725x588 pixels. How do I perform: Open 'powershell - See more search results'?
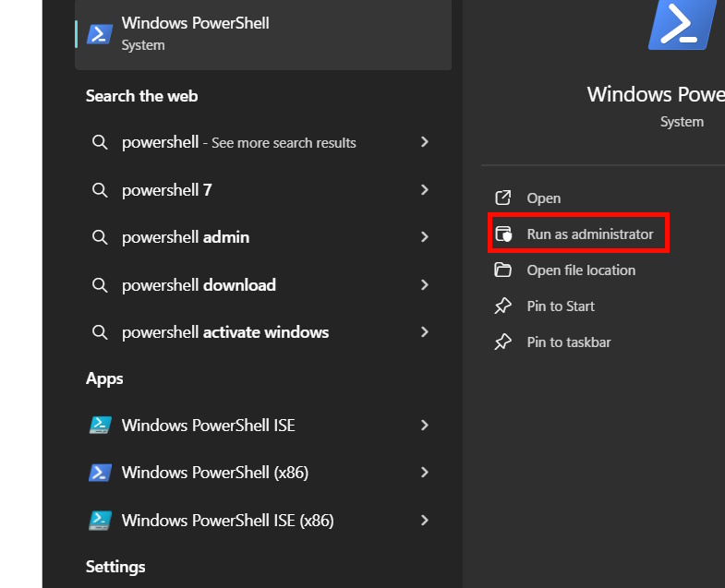(x=263, y=142)
